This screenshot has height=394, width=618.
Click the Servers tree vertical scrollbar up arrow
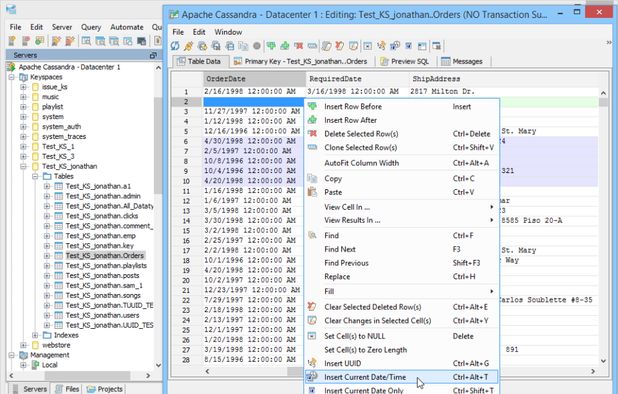158,68
